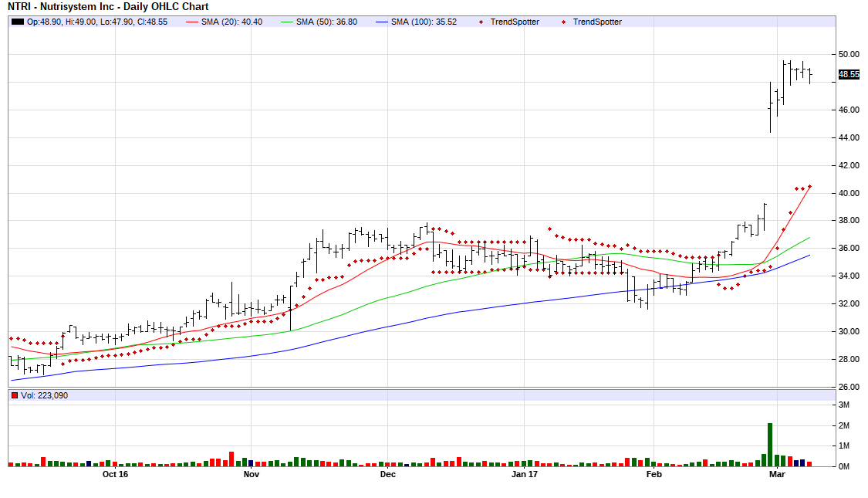Click the 'Oct 16' date axis label

(x=115, y=474)
